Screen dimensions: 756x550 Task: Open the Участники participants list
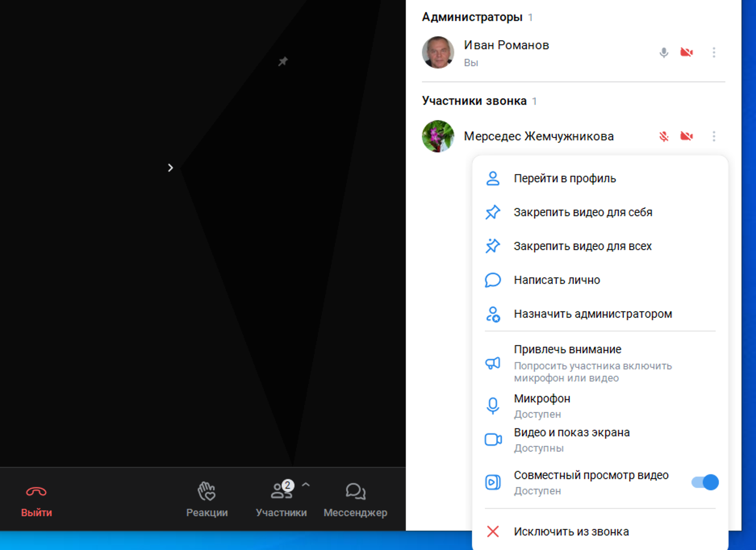click(x=281, y=500)
